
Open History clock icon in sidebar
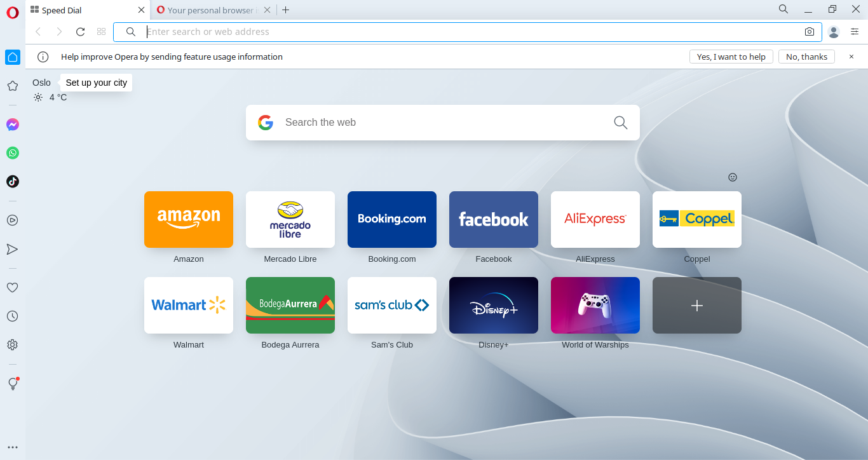coord(13,316)
